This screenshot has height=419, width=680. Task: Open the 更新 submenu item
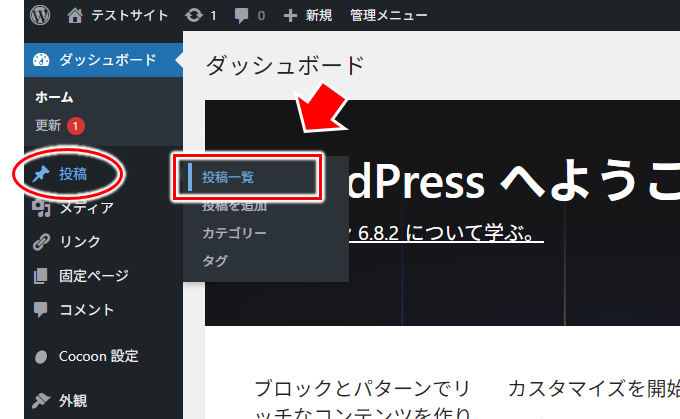click(x=48, y=125)
